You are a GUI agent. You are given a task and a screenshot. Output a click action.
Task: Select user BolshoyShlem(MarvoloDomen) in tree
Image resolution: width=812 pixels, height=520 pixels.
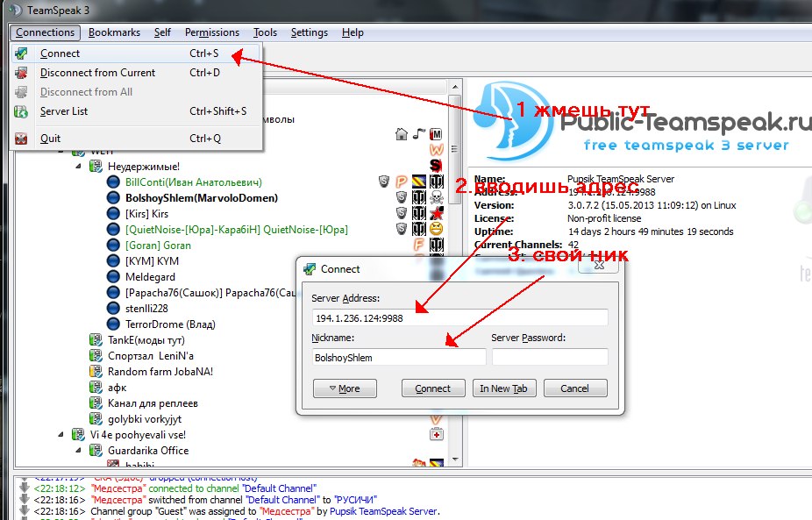[202, 198]
